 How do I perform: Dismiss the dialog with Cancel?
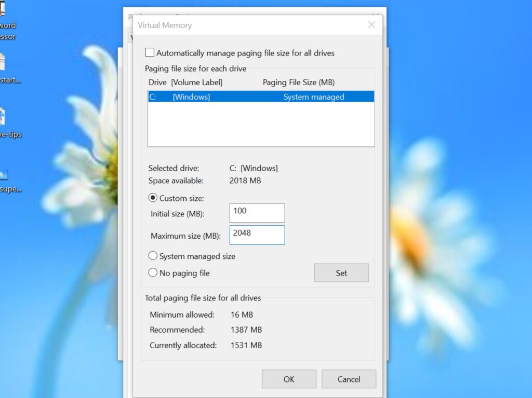[348, 379]
